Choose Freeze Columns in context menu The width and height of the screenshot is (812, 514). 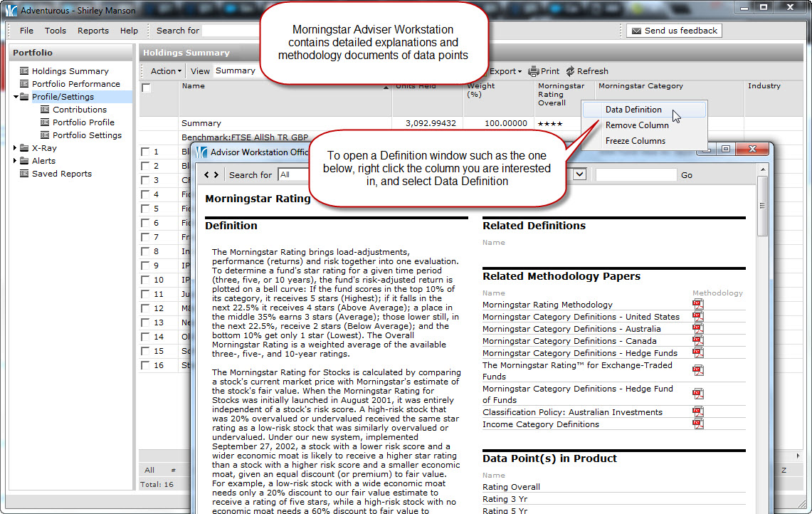click(635, 141)
